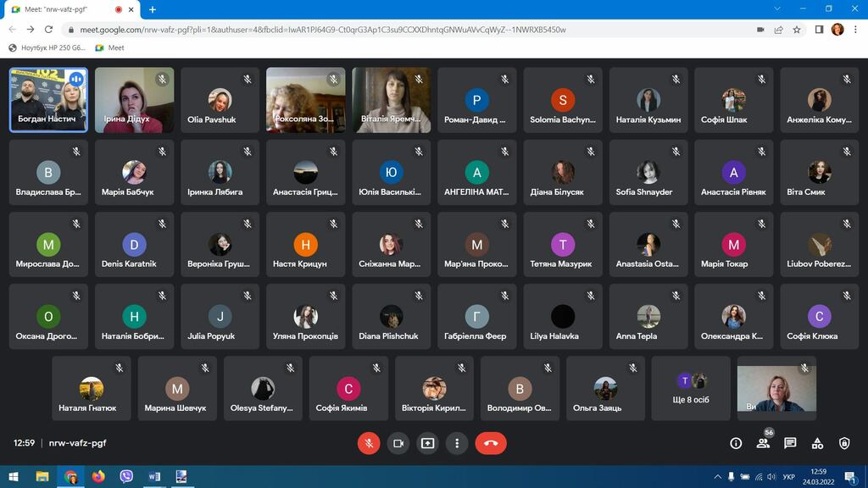Open the Chrome three-dot menu
Image resolution: width=868 pixels, height=488 pixels.
coord(855,30)
